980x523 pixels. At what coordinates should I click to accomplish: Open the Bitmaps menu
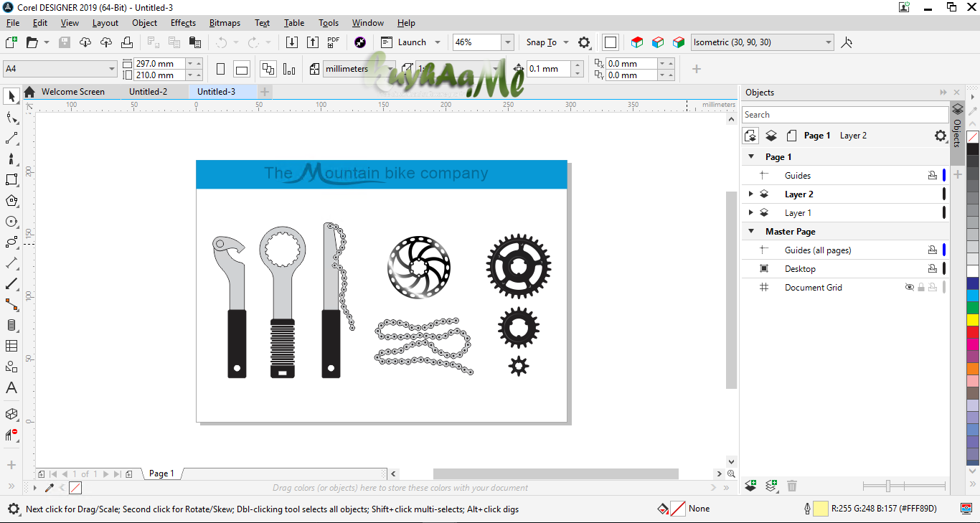tap(225, 23)
